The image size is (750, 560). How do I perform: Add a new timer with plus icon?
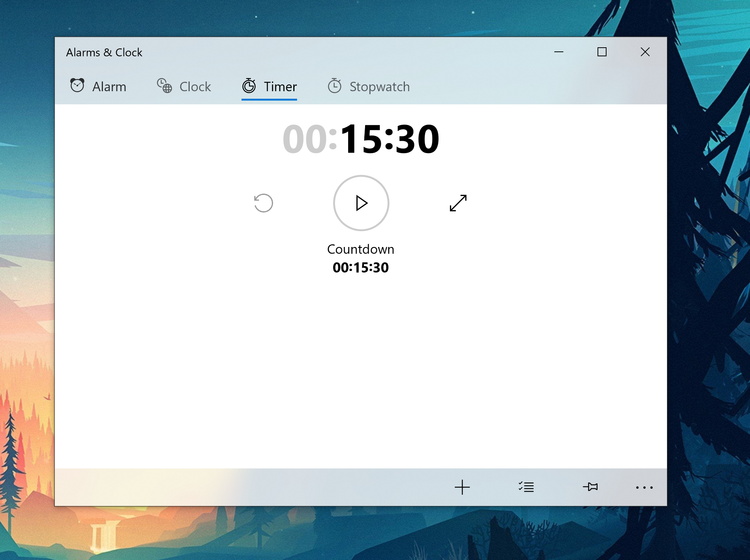click(462, 487)
